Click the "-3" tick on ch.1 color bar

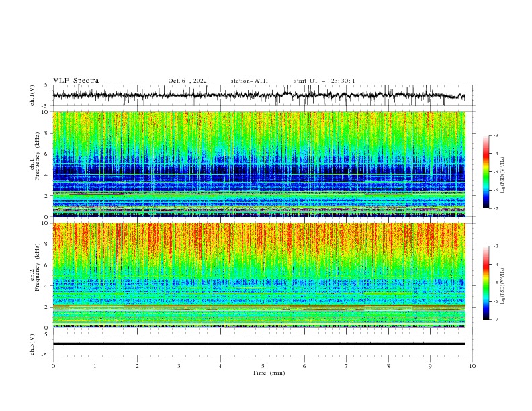point(495,135)
